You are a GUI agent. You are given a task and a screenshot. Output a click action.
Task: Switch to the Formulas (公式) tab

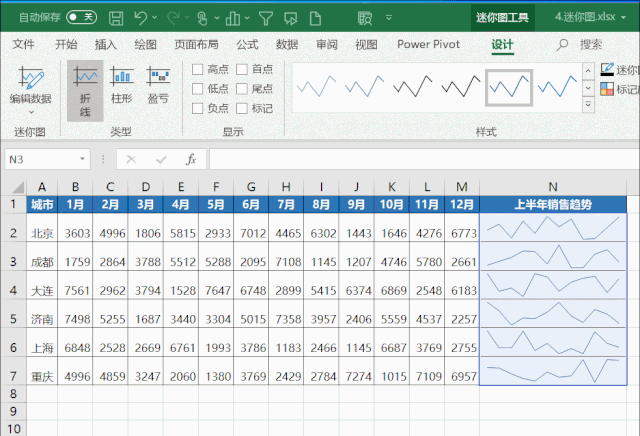[247, 44]
